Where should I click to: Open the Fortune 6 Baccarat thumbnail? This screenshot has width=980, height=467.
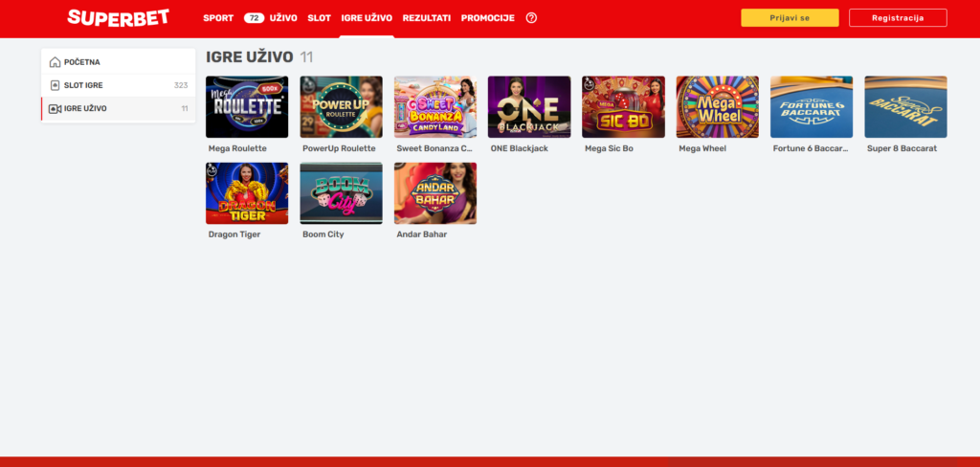click(812, 107)
